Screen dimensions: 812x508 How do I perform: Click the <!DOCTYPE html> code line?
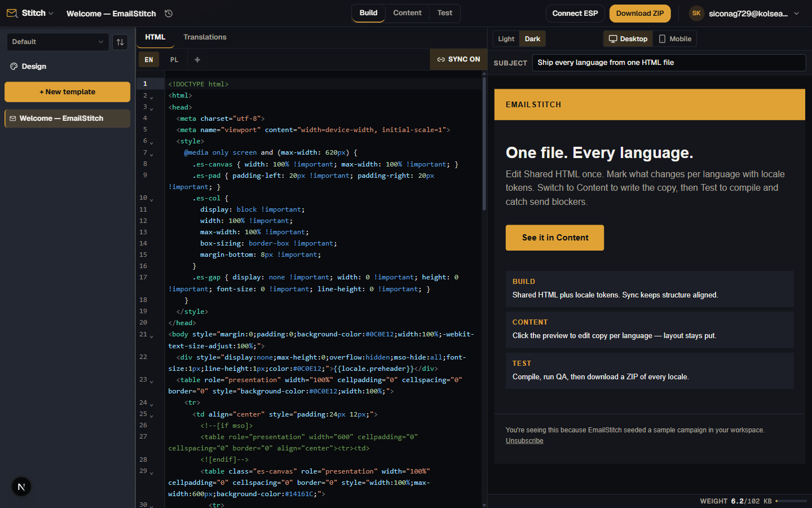pyautogui.click(x=198, y=84)
